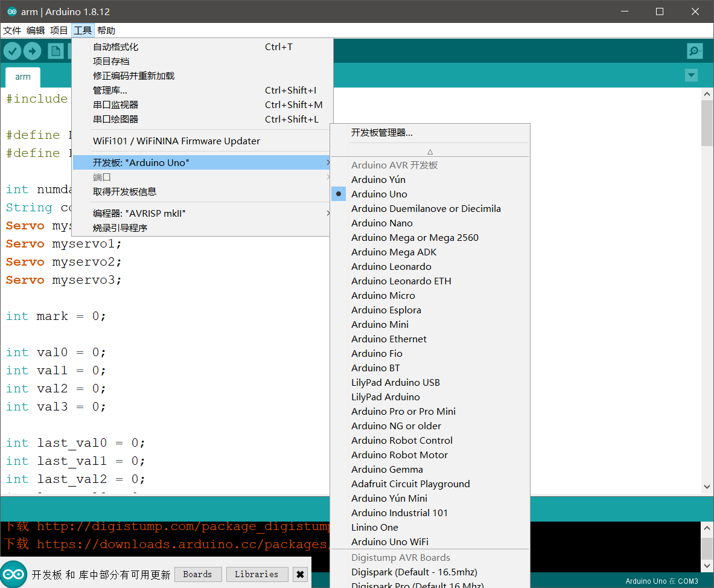Click the Upload arrow toolbar icon

point(33,51)
